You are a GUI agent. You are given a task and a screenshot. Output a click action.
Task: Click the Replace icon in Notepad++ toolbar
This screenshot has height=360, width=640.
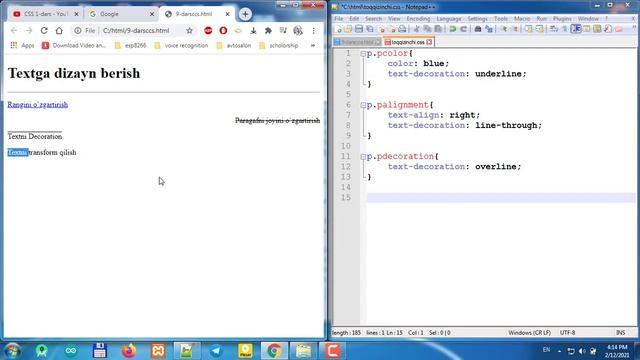pyautogui.click(x=489, y=29)
